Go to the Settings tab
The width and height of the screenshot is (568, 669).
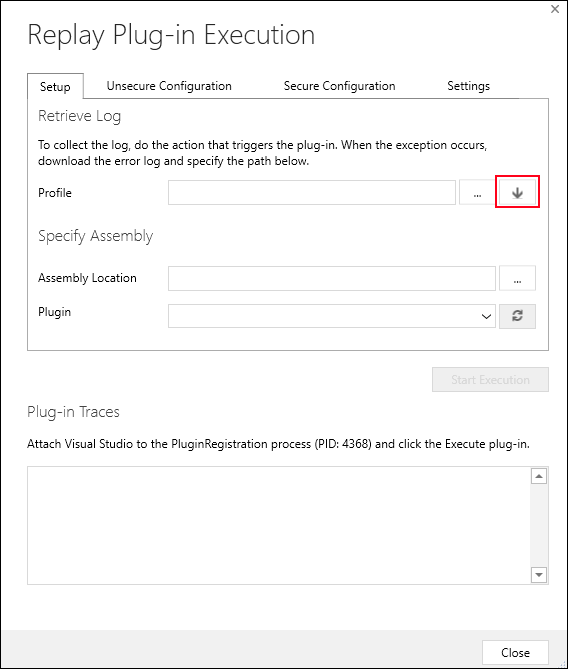coord(468,86)
